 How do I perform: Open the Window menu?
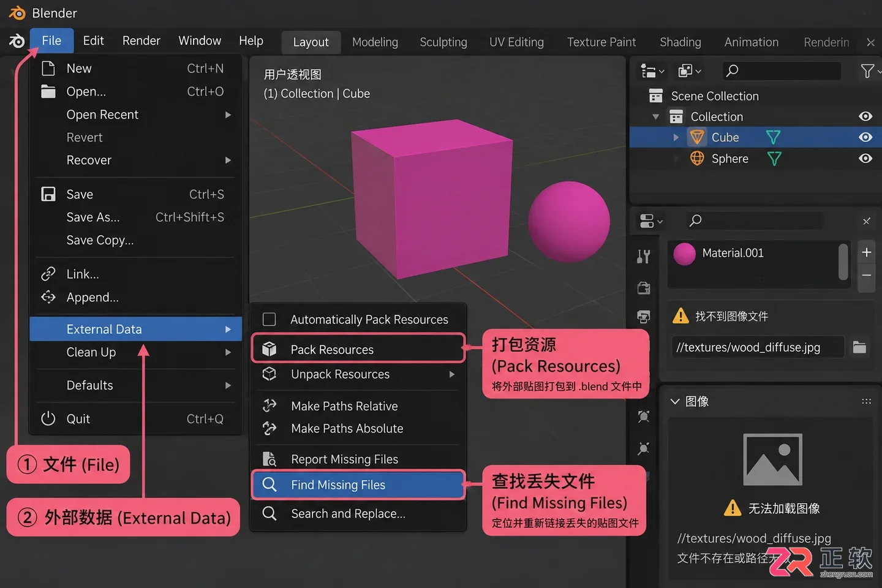200,40
